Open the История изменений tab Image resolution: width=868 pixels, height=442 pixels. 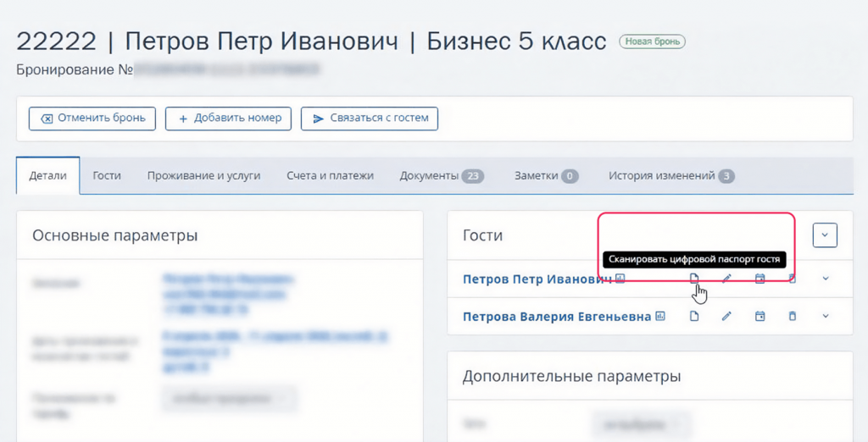point(671,176)
